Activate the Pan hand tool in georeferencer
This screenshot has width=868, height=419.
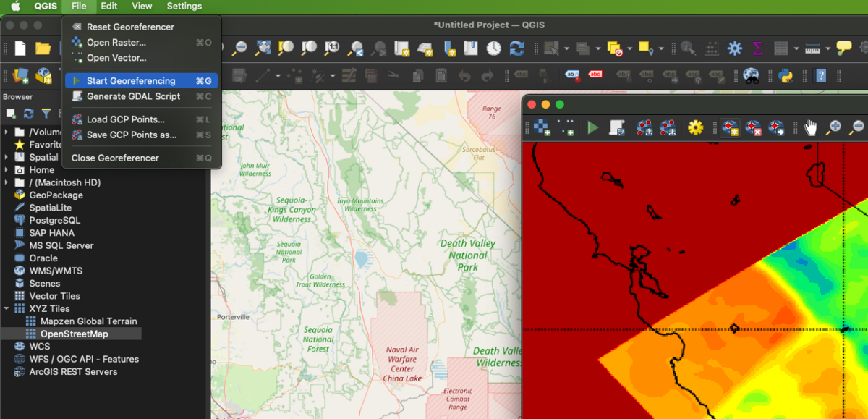tap(811, 127)
